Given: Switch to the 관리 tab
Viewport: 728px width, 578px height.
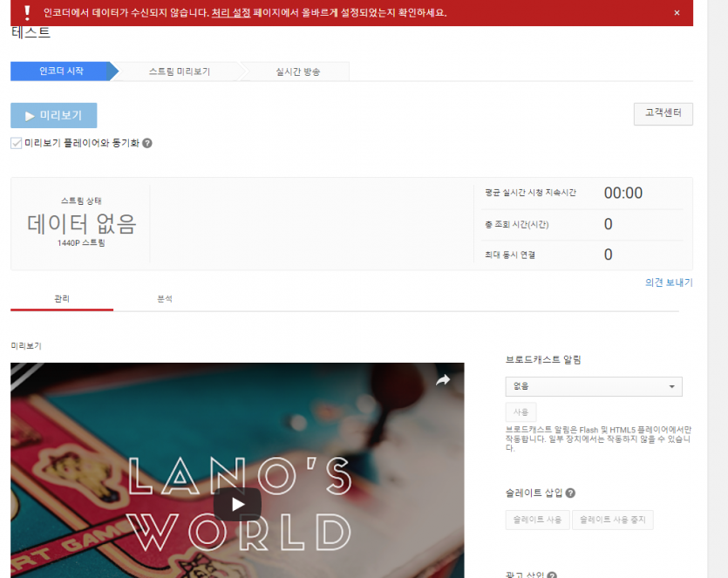Looking at the screenshot, I should coord(62,298).
